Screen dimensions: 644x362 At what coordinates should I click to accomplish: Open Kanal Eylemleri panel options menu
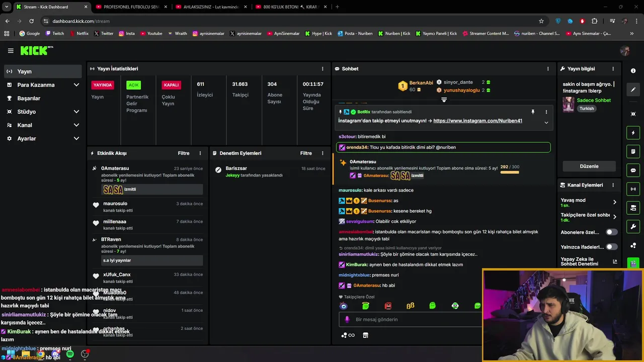613,185
